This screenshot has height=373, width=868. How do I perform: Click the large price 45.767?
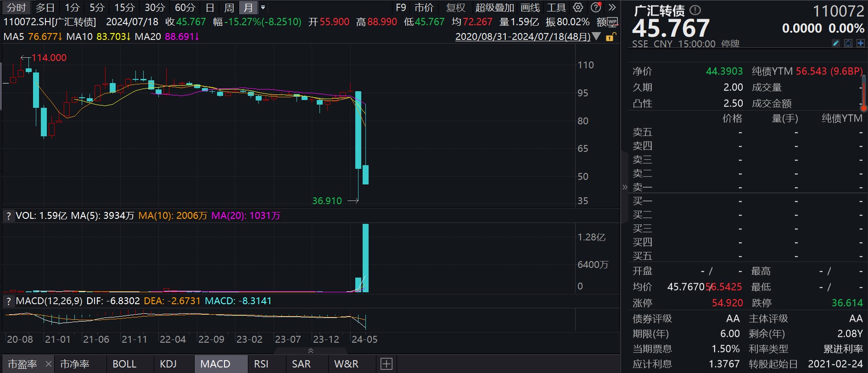click(671, 28)
